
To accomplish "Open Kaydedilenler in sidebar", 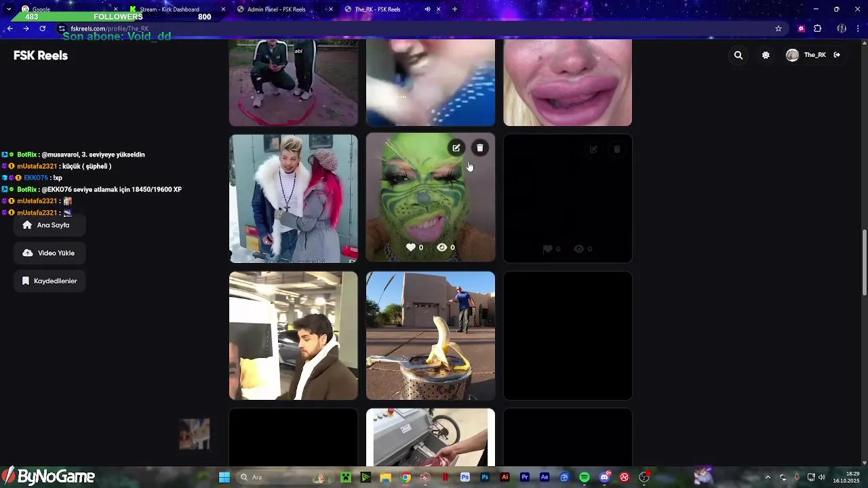I will click(50, 281).
